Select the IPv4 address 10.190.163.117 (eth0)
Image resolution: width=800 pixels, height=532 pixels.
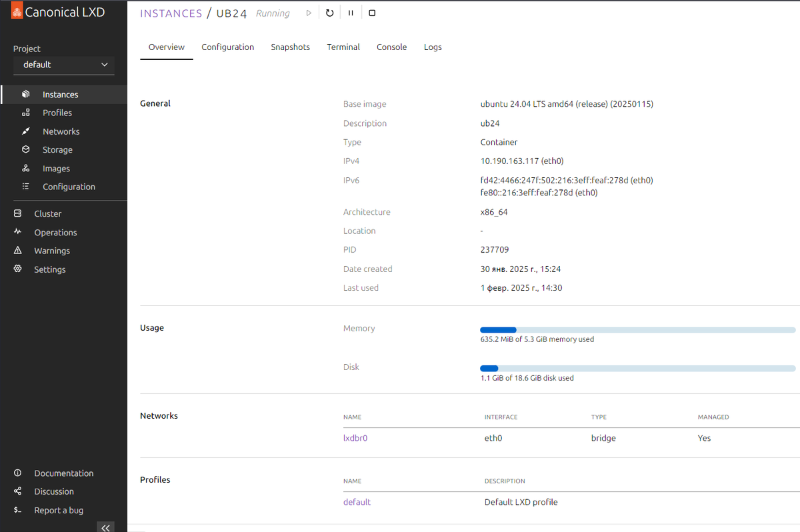click(522, 161)
